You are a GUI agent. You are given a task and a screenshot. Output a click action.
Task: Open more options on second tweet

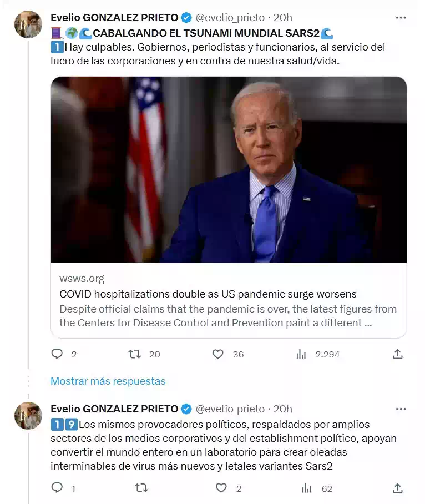(401, 409)
